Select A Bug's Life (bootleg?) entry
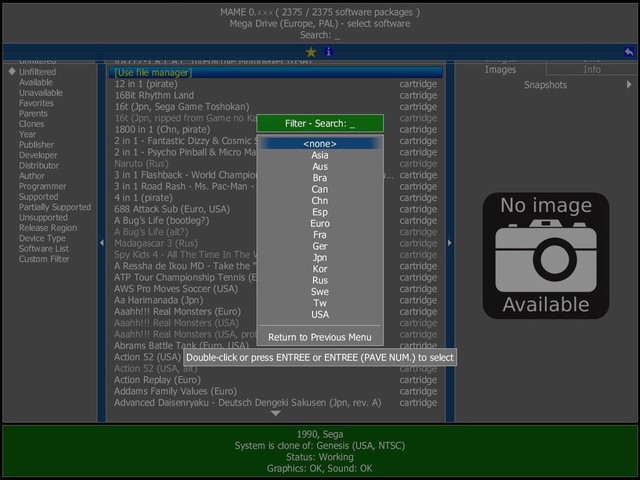The image size is (640, 480). 276,221
